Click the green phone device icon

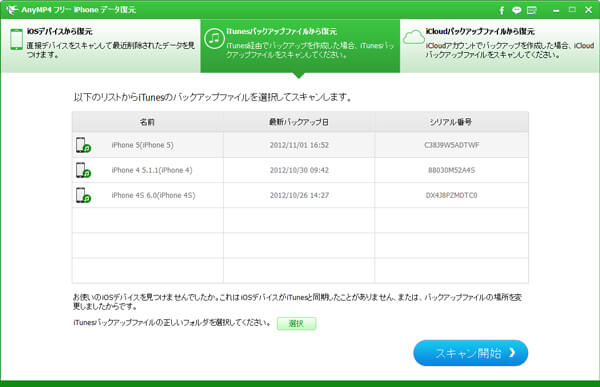(16, 39)
